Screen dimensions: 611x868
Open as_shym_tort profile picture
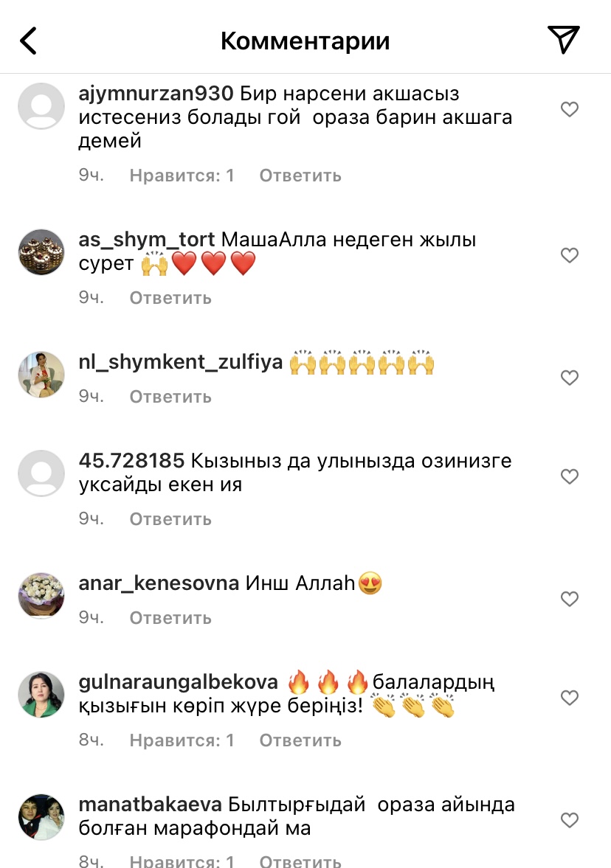pyautogui.click(x=41, y=252)
